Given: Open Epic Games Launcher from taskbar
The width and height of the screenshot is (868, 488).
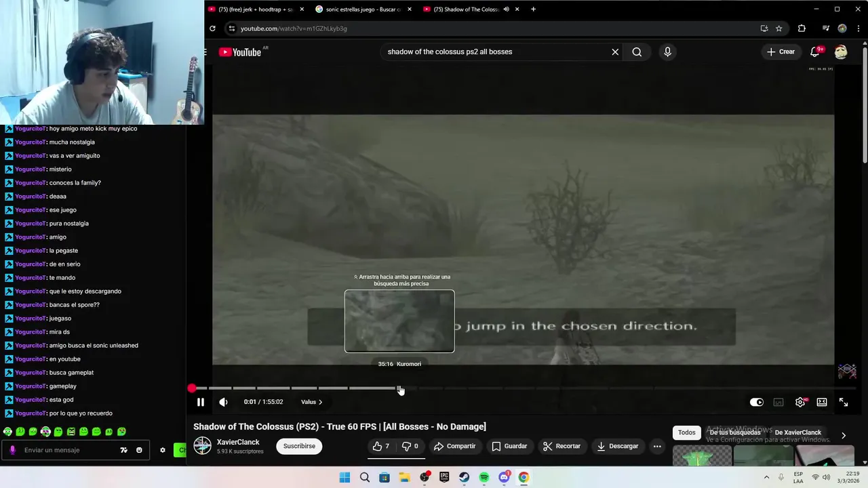Looking at the screenshot, I should [x=444, y=478].
